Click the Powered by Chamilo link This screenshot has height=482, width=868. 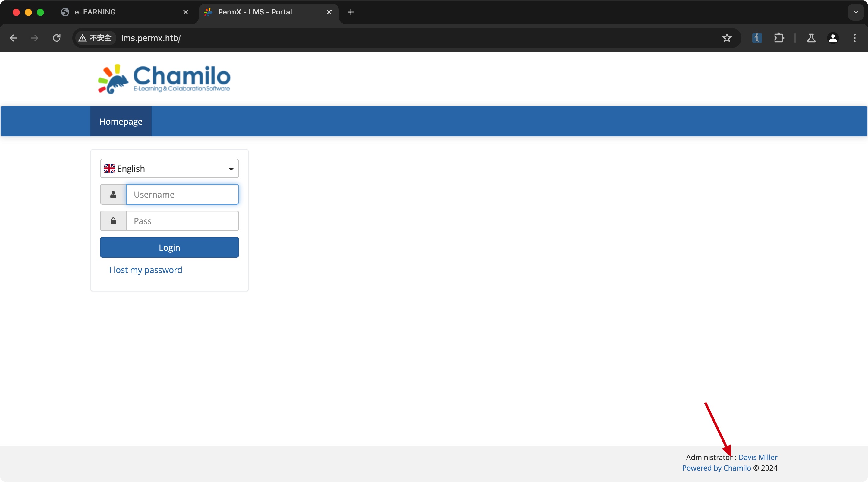point(716,468)
